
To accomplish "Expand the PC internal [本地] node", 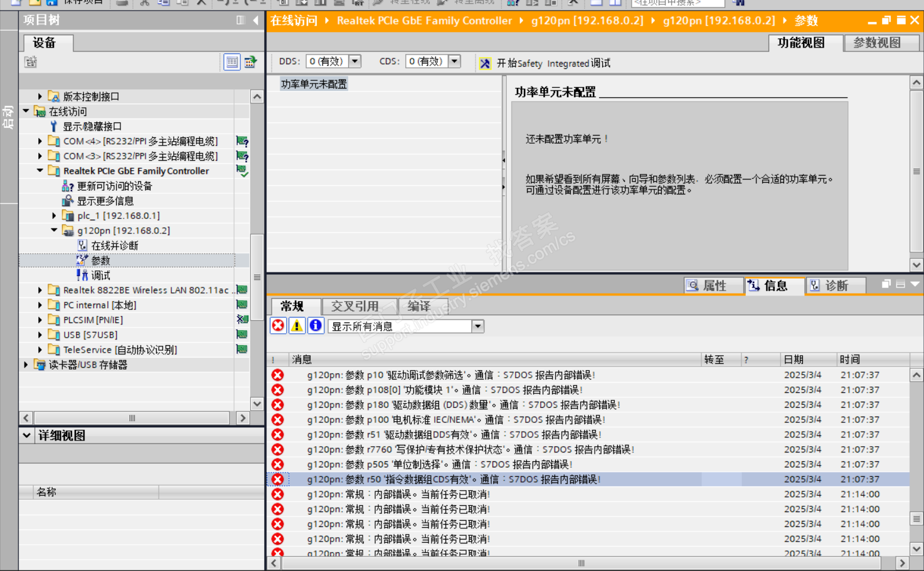I will 40,305.
